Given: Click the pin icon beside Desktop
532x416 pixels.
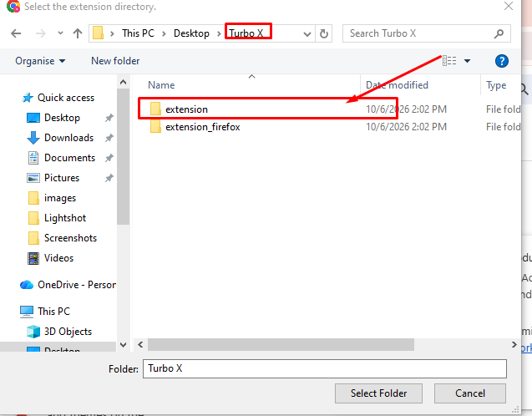Looking at the screenshot, I should [x=109, y=118].
